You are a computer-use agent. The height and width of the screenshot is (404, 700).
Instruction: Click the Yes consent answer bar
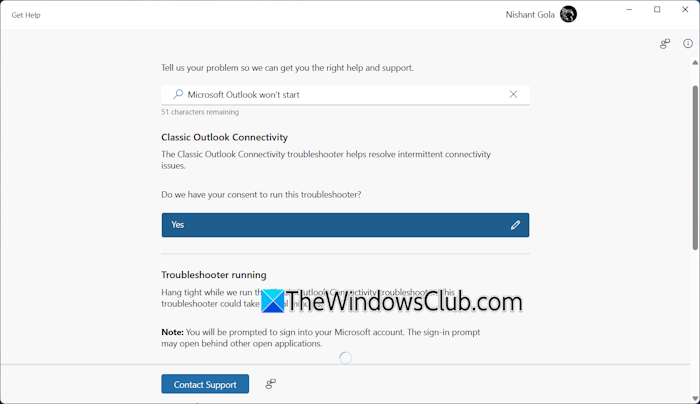point(345,225)
